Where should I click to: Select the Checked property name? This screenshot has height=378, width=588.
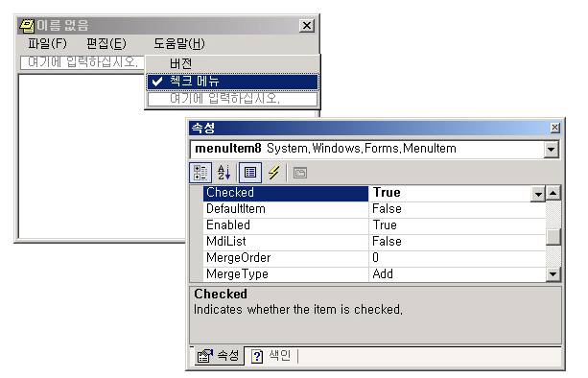coord(230,193)
